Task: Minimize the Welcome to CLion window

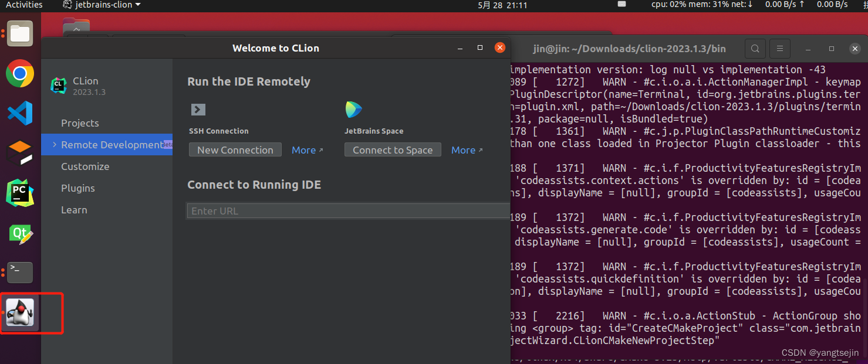Action: (461, 48)
